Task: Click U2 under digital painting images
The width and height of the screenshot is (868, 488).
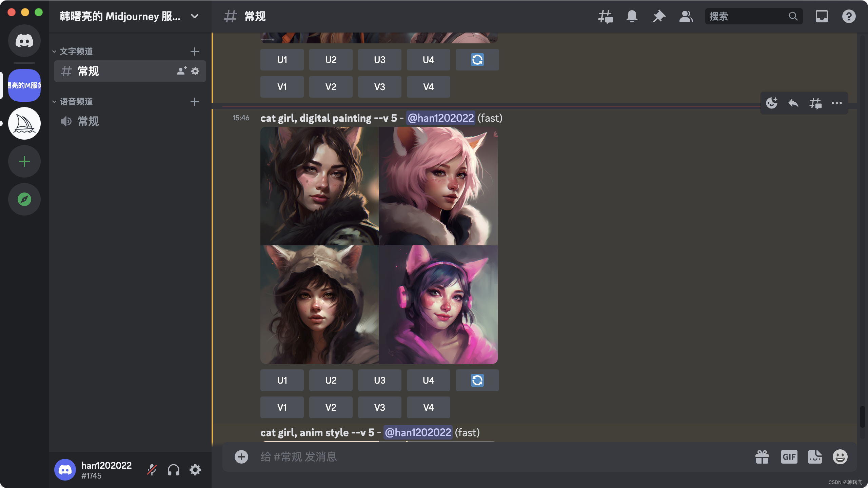Action: 331,380
